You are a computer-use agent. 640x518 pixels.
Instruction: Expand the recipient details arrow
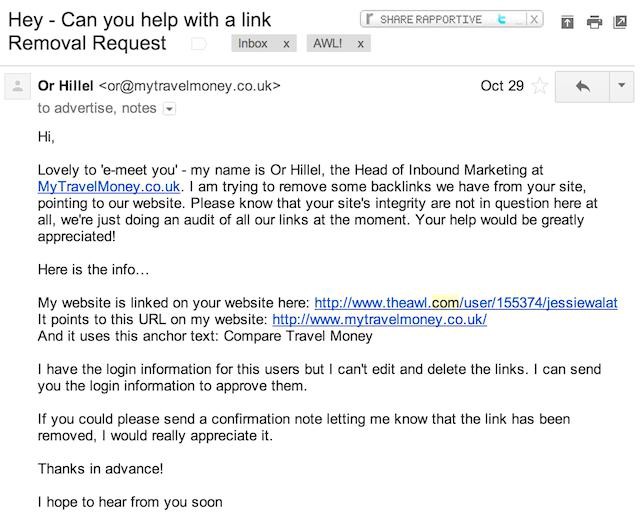pos(169,109)
